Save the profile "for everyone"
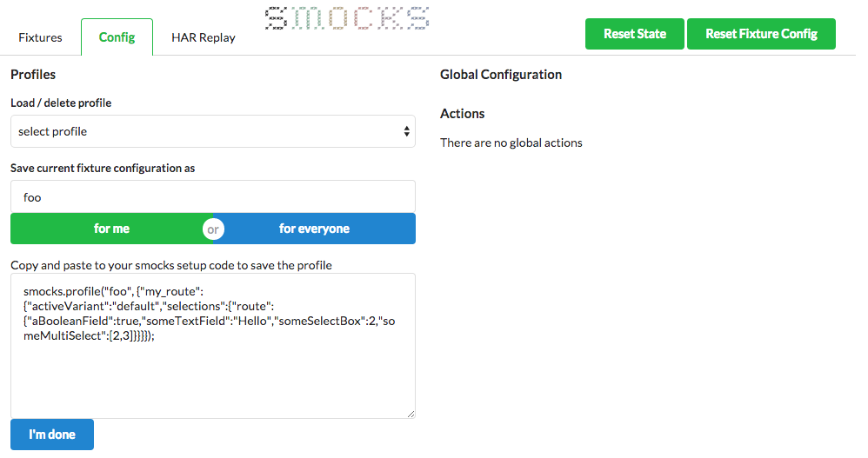The width and height of the screenshot is (868, 458). (x=315, y=229)
